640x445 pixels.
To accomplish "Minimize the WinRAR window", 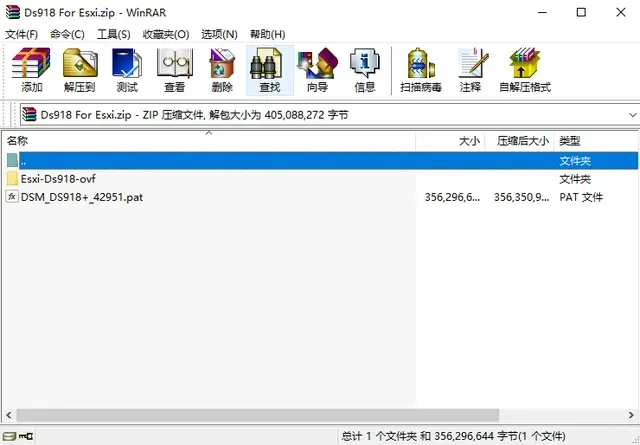I will click(x=542, y=13).
